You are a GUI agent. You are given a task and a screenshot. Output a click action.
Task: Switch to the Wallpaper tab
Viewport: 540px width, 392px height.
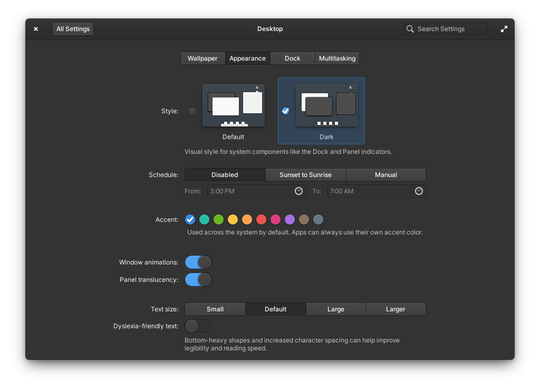pos(202,58)
